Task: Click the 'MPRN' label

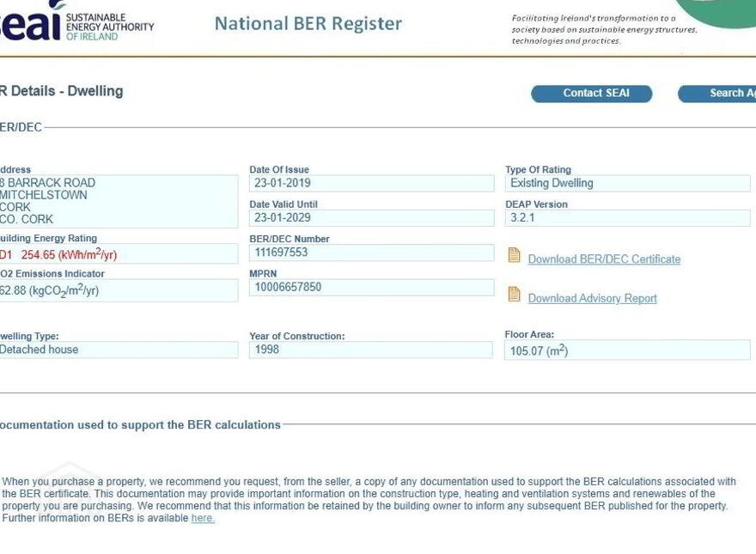Action: click(x=263, y=274)
